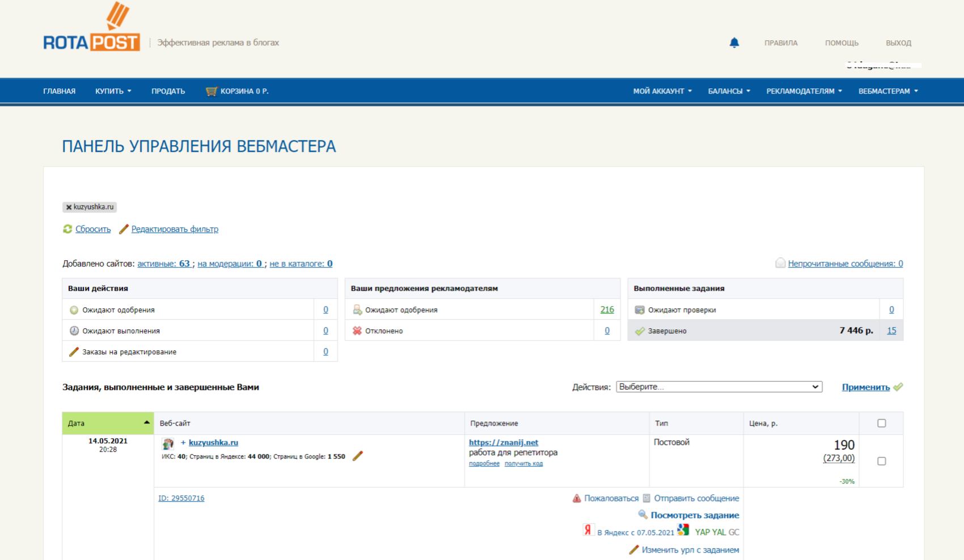Open the Действия dropdown list
This screenshot has height=560, width=964.
click(718, 387)
